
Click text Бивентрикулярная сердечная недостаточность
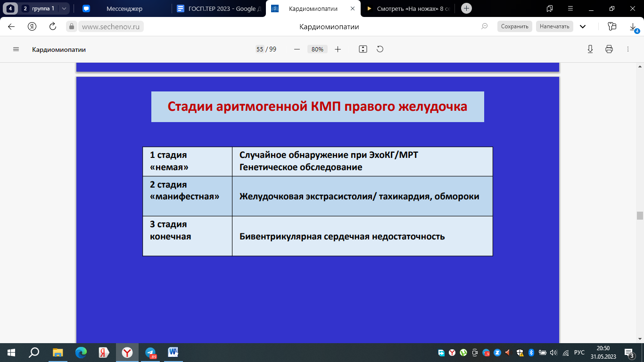pos(342,236)
